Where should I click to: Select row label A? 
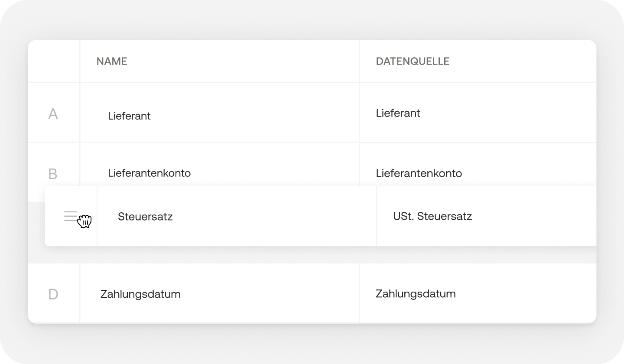53,114
